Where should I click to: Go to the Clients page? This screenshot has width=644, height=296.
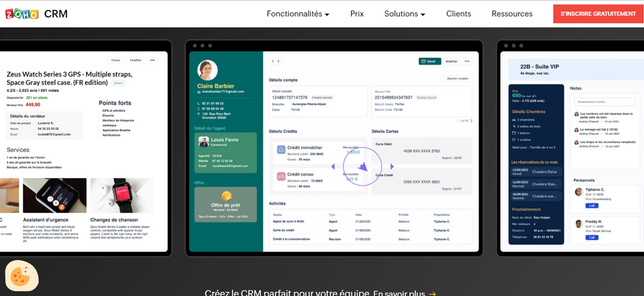pos(459,14)
